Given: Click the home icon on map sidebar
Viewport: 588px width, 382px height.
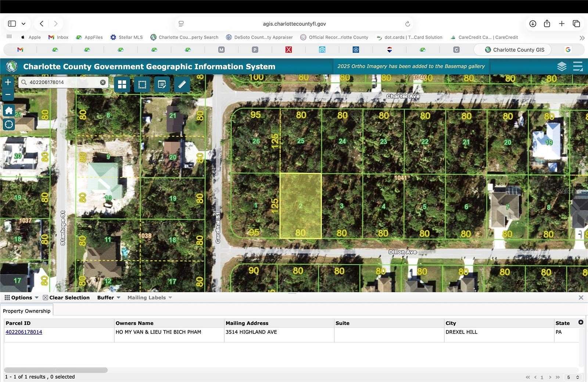Looking at the screenshot, I should [8, 110].
